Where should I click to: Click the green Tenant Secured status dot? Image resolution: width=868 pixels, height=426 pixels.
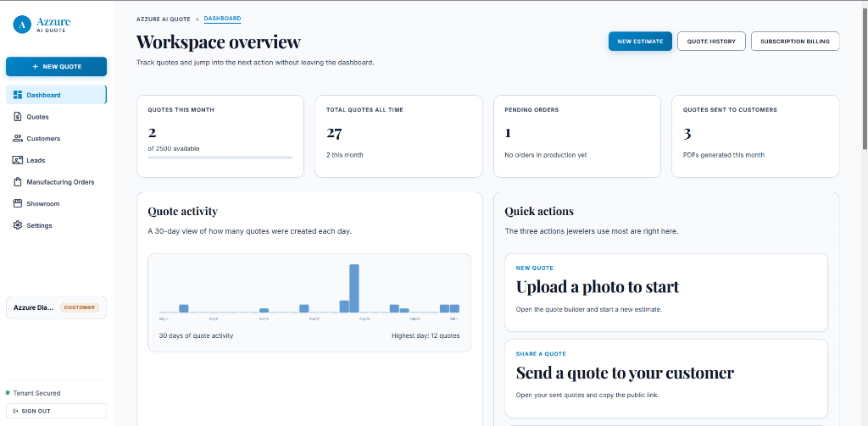[x=8, y=393]
